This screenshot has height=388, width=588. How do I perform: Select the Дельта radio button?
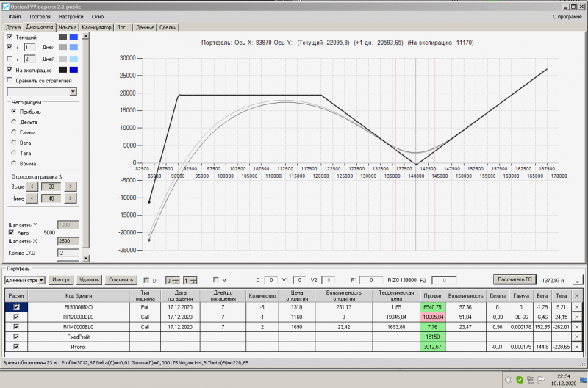14,122
